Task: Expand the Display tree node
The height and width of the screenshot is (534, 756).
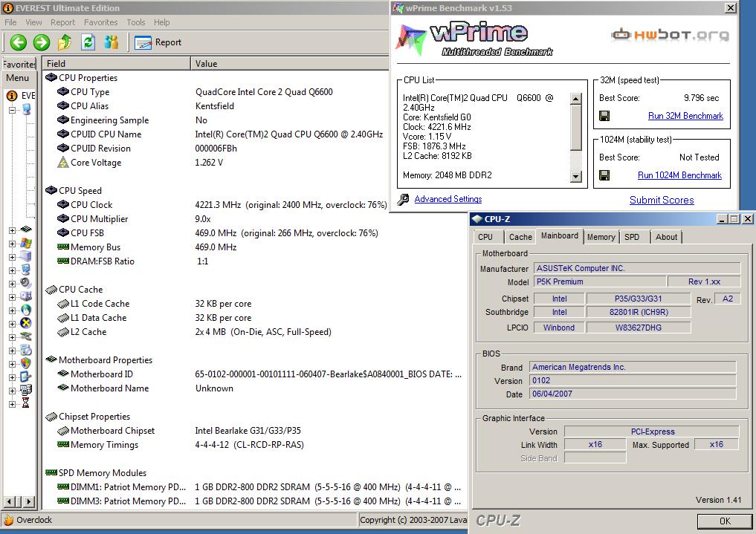Action: [x=12, y=270]
